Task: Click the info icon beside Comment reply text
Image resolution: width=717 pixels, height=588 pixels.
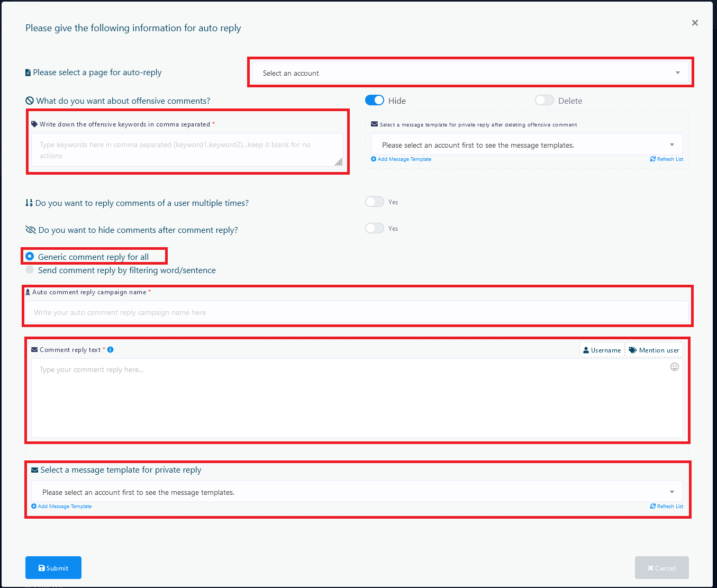Action: coord(111,350)
